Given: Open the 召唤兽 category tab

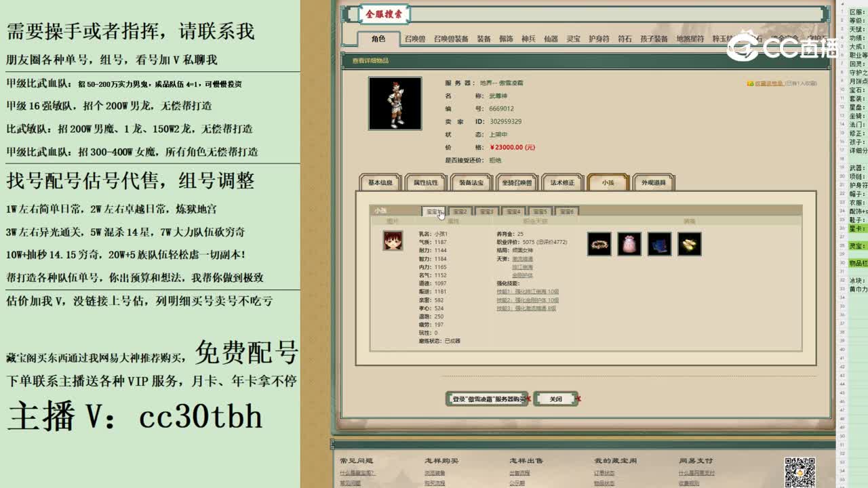Looking at the screenshot, I should click(415, 39).
